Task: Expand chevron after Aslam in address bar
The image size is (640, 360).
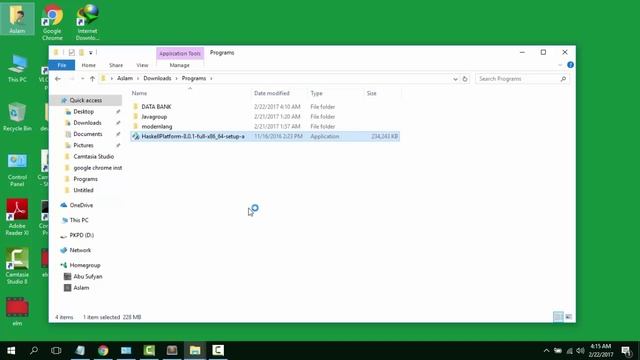Action: 138,78
